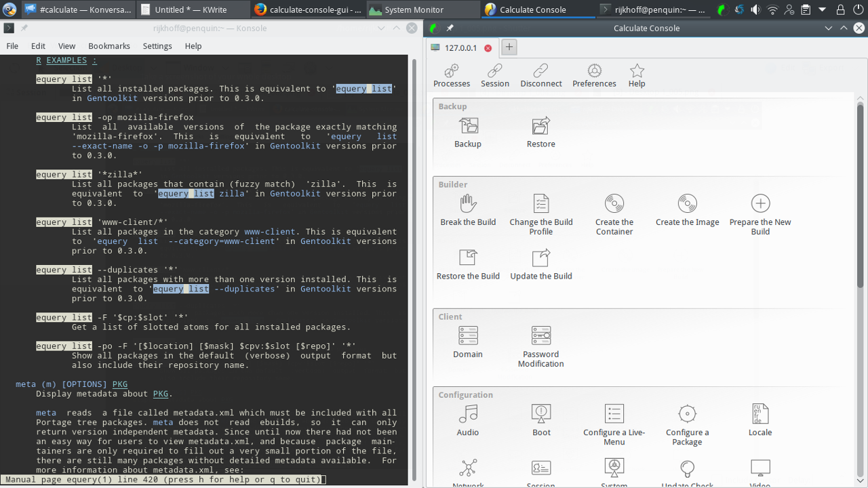
Task: Open the volume control in tray
Action: [755, 9]
